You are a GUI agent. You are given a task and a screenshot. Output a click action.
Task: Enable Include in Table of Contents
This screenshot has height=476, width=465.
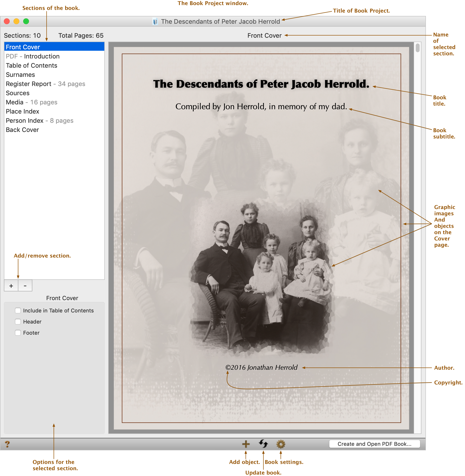18,310
